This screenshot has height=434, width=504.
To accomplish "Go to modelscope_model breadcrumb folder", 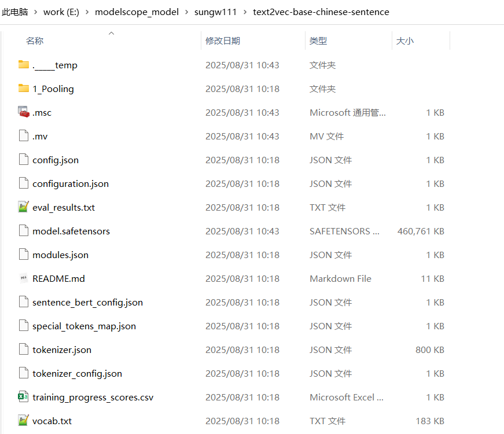I will pyautogui.click(x=137, y=12).
